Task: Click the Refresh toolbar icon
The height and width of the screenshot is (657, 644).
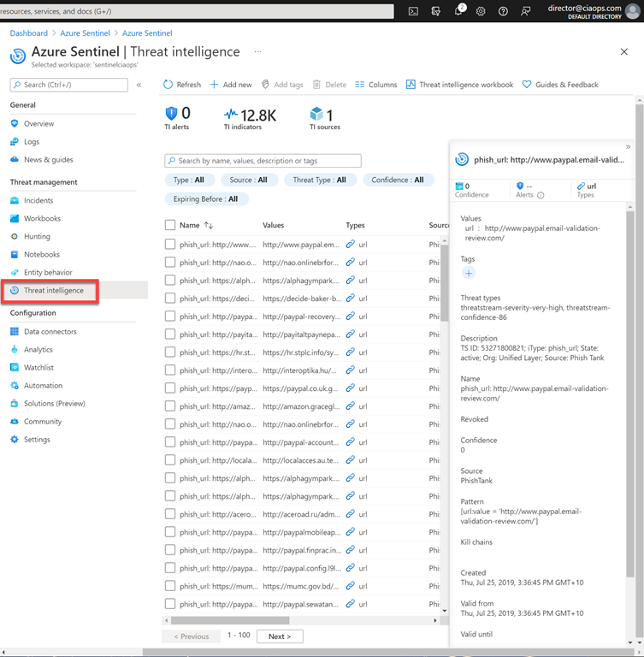Action: [x=169, y=85]
